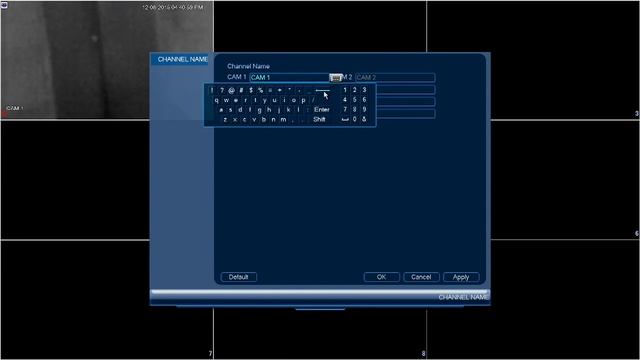
Task: Click the CAM 1 name input field
Action: click(290, 77)
